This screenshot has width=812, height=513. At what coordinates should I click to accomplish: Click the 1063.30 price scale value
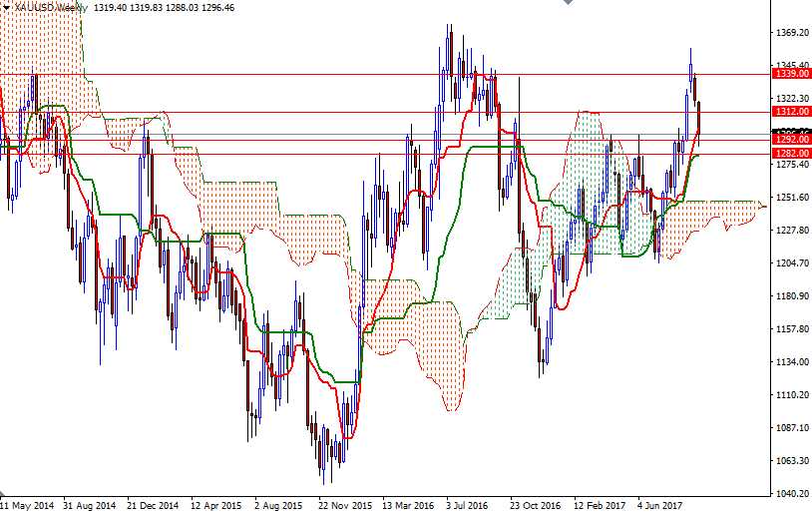pyautogui.click(x=792, y=461)
